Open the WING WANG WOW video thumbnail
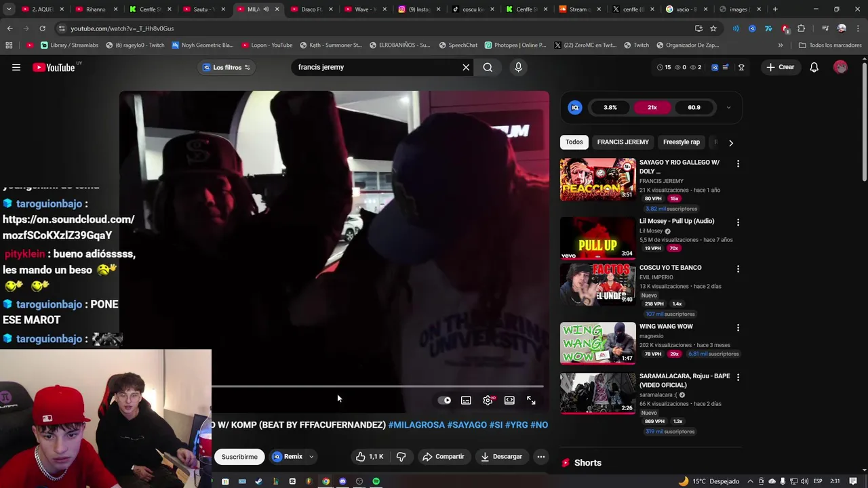This screenshot has height=488, width=868. 597,343
